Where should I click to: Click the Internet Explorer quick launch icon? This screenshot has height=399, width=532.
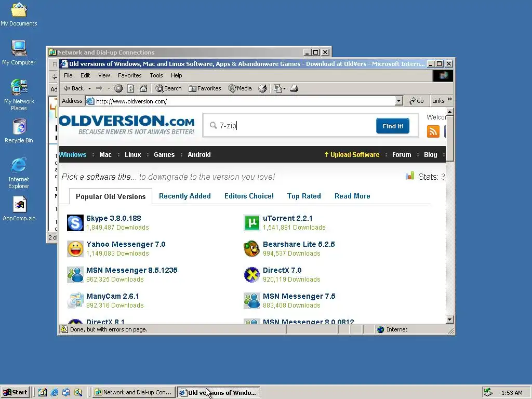tap(54, 392)
